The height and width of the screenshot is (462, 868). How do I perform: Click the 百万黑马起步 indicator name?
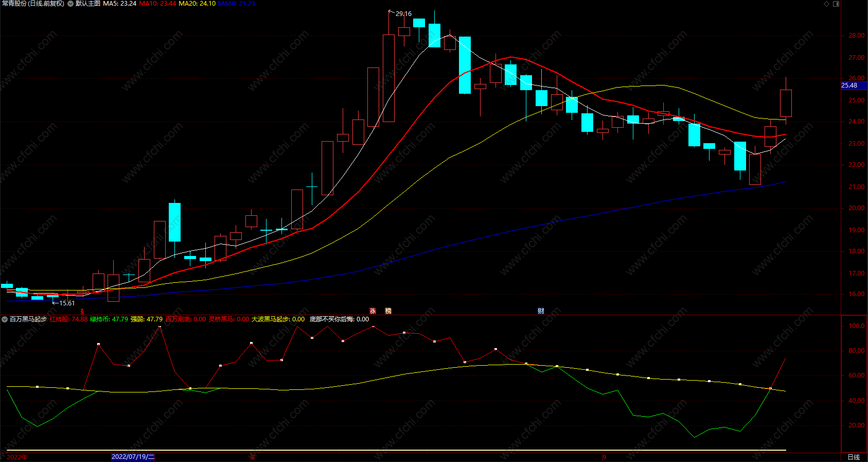pyautogui.click(x=28, y=319)
